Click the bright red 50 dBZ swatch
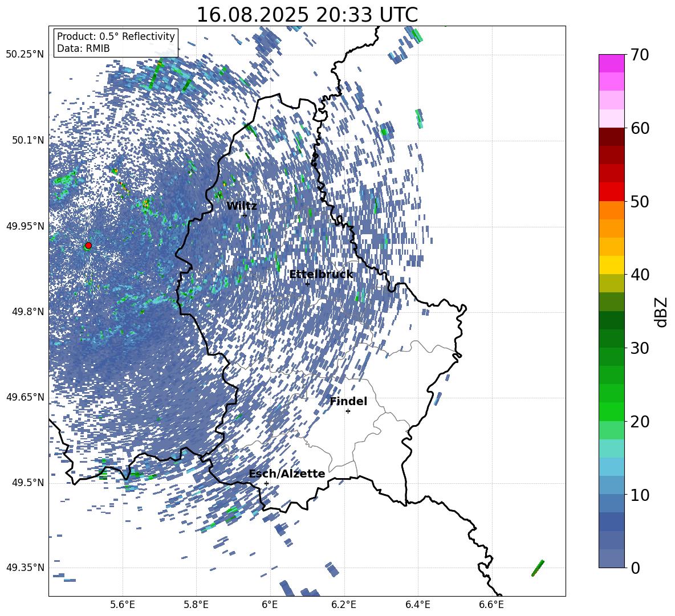This screenshot has height=616, width=675. (x=611, y=192)
